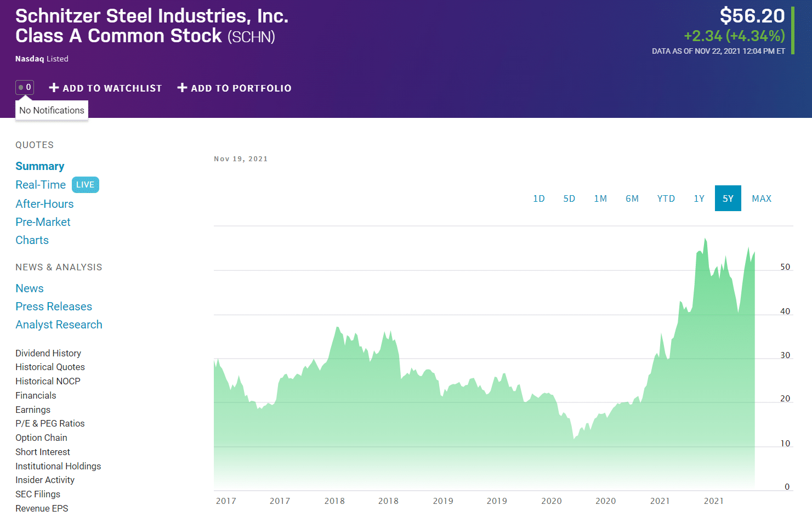Click the chart's 2020 price low point

pyautogui.click(x=574, y=438)
